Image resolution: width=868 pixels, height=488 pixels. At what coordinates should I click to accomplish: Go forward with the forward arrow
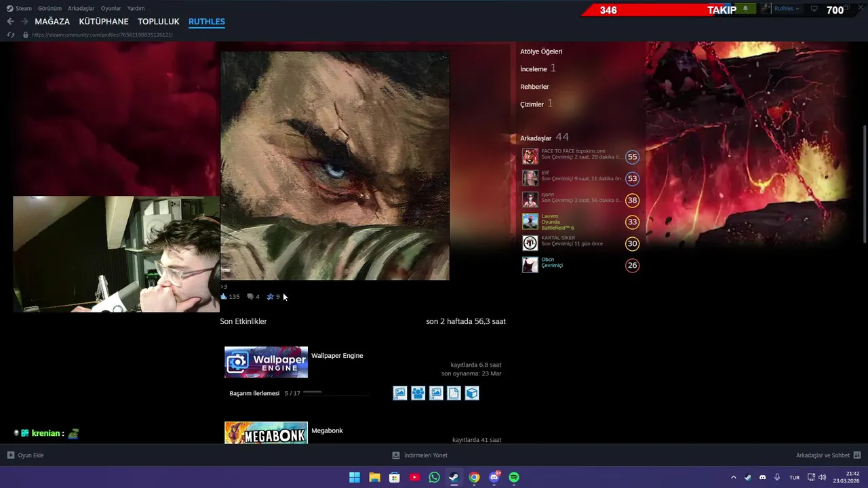[24, 22]
